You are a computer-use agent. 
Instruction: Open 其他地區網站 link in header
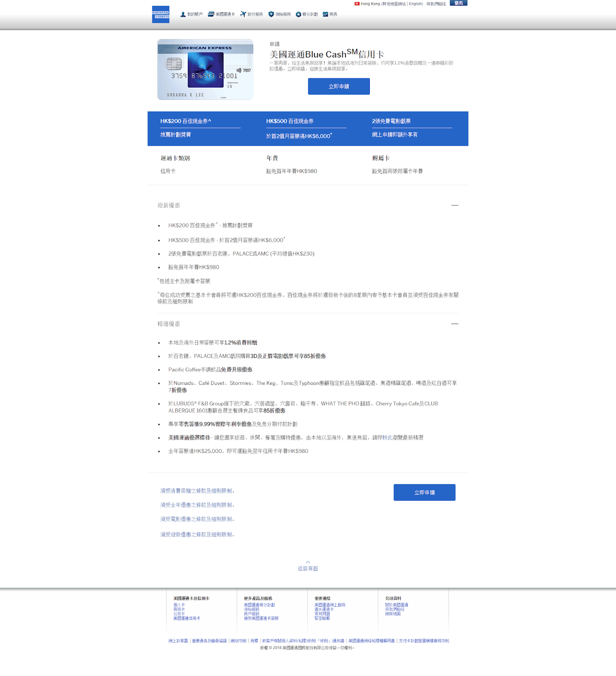[394, 4]
